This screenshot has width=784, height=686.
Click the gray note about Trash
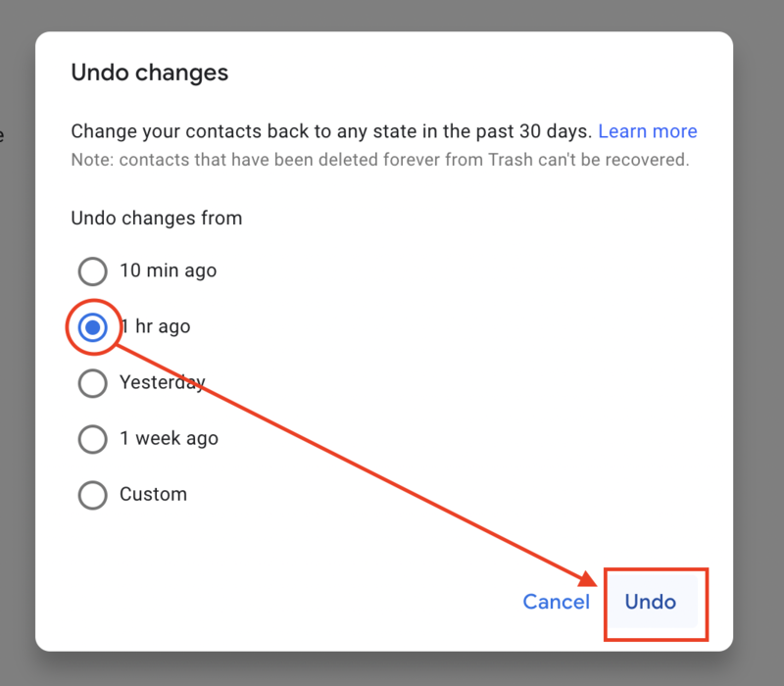[380, 159]
